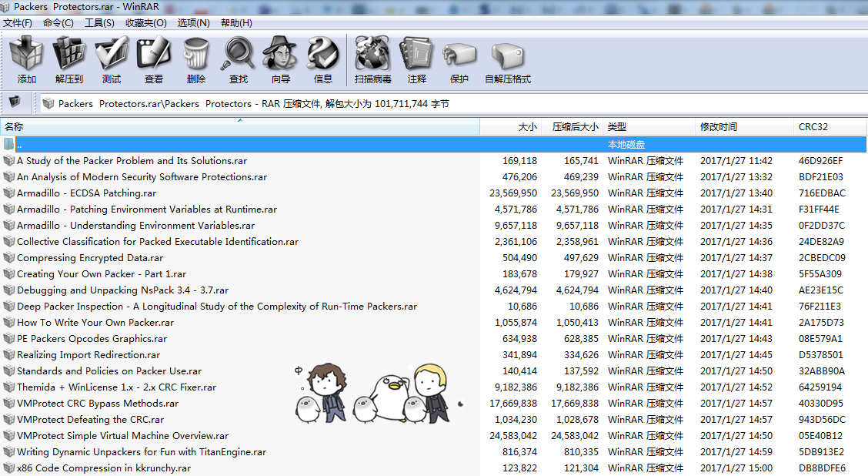Screen dimensions: 868x476
Task: Click modified time 2017/1/27 15:00
Action: (736, 468)
